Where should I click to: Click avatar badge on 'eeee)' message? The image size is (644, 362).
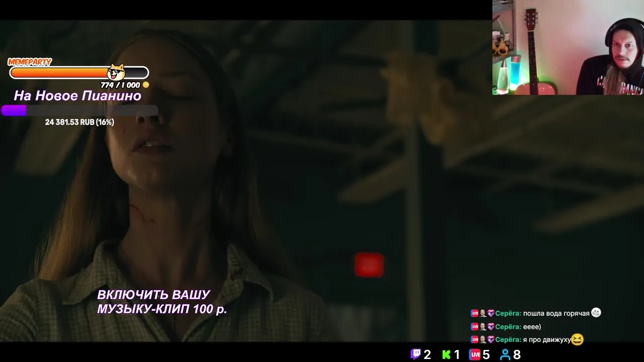click(483, 327)
